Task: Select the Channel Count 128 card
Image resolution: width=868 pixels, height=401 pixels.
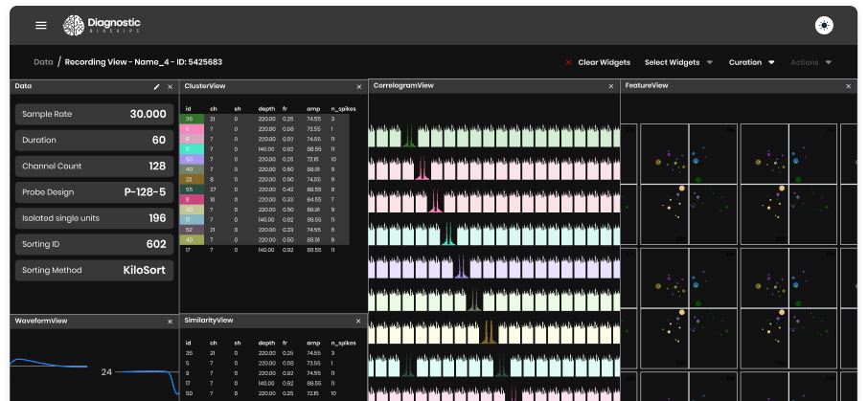Action: click(94, 166)
